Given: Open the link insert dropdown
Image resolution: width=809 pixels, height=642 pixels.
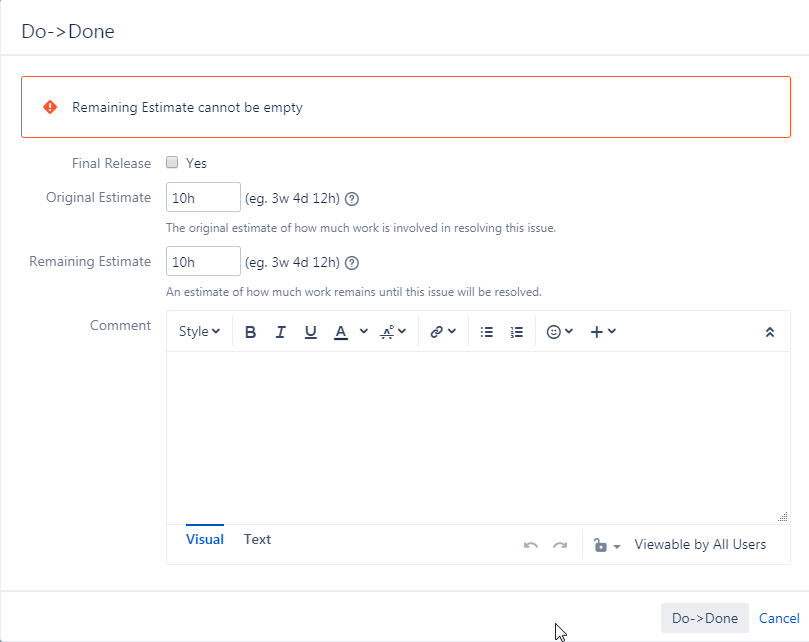Looking at the screenshot, I should pyautogui.click(x=443, y=331).
